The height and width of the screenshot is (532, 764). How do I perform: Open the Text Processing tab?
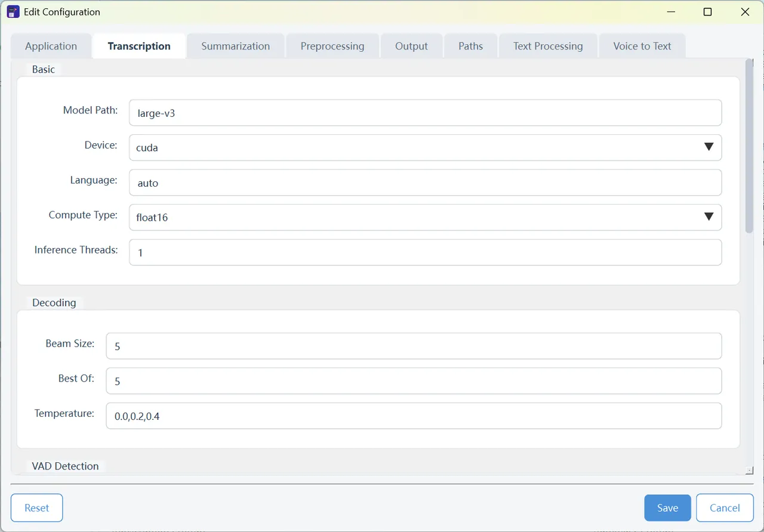[x=548, y=46]
